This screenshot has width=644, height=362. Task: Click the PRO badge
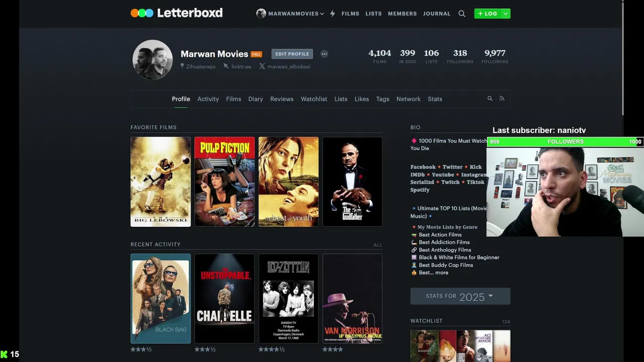pyautogui.click(x=257, y=54)
